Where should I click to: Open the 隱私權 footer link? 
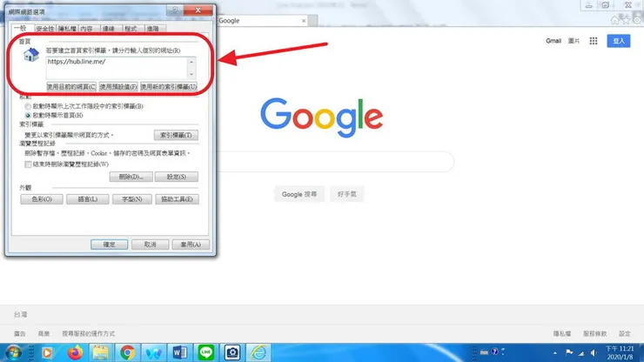(x=562, y=333)
